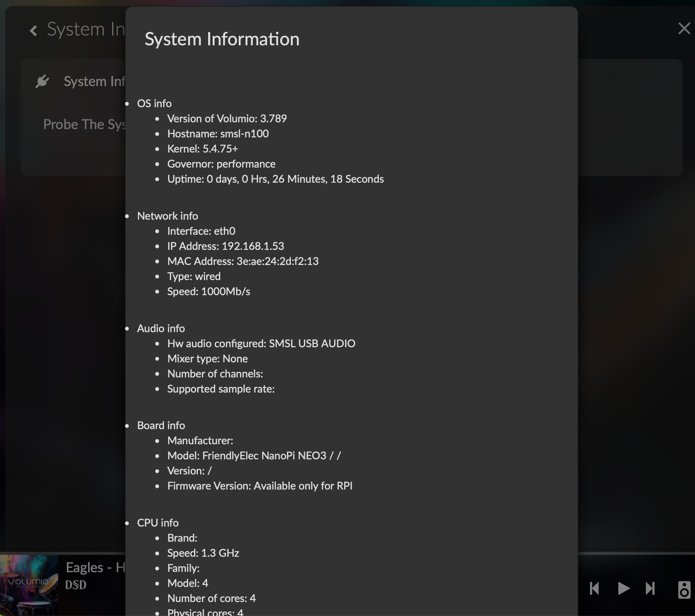Skip to the next track
This screenshot has width=695, height=616.
pyautogui.click(x=650, y=588)
